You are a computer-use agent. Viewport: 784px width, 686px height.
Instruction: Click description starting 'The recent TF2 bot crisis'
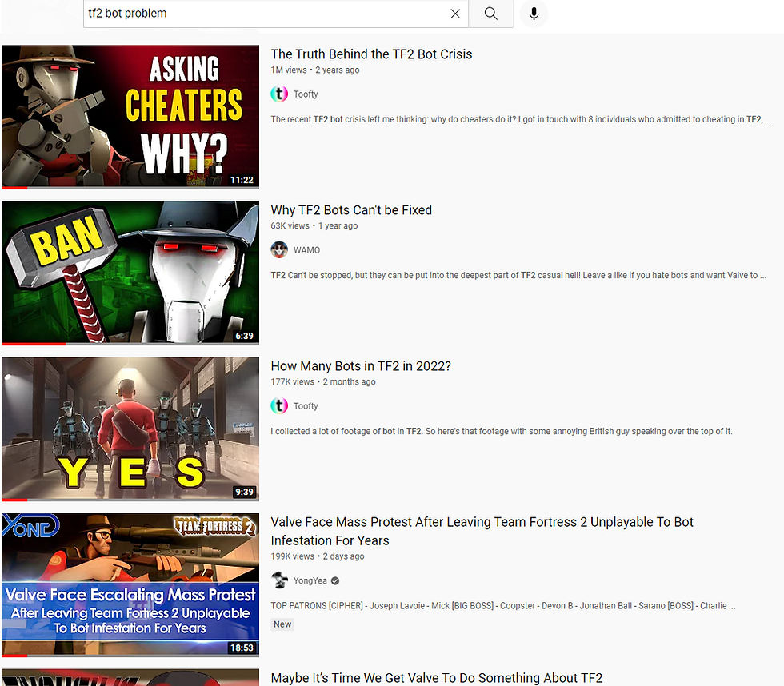coord(521,119)
